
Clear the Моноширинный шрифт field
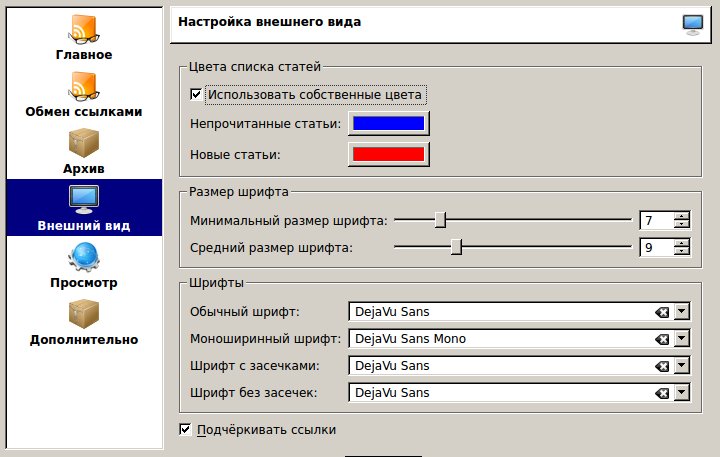point(662,339)
